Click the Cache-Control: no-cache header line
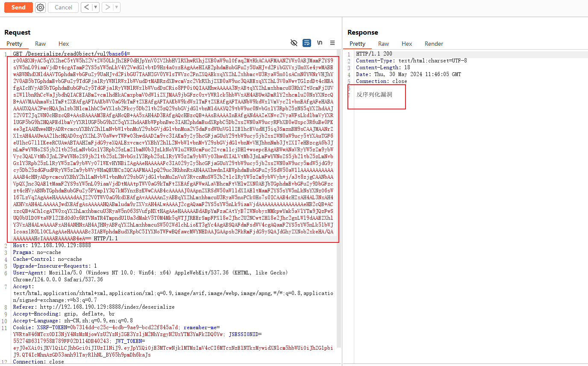Image resolution: width=588 pixels, height=366 pixels. (47, 259)
